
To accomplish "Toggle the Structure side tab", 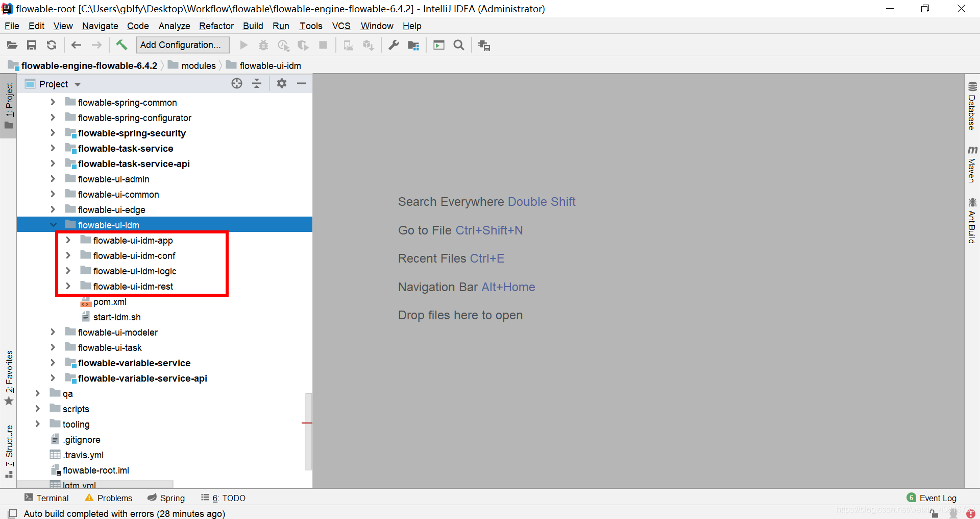I will coord(9,451).
